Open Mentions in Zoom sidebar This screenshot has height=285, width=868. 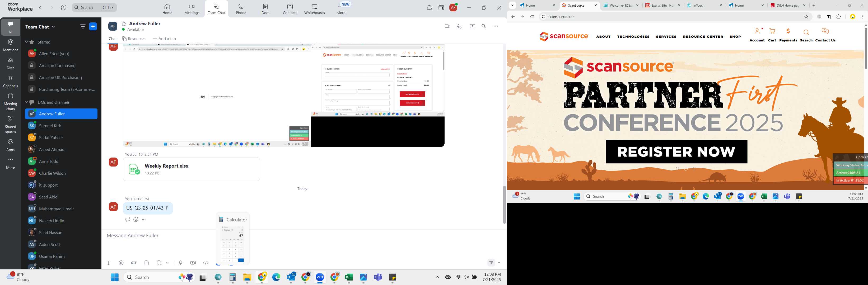(11, 45)
